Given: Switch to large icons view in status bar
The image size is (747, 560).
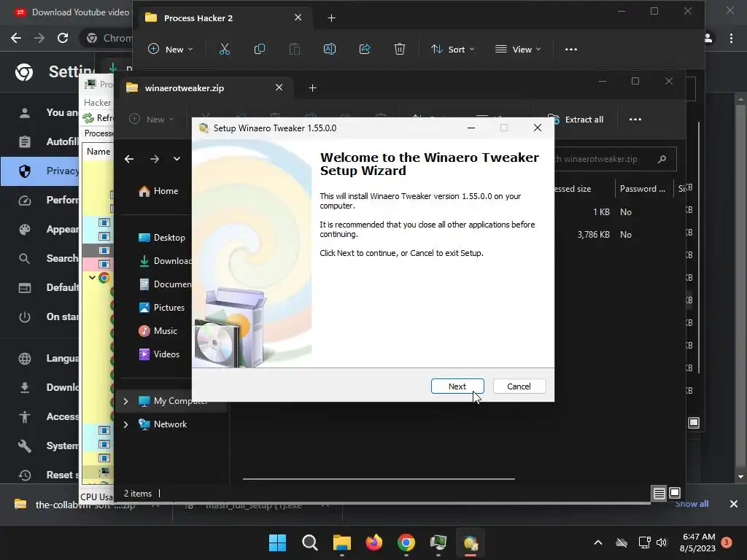Looking at the screenshot, I should 675,494.
